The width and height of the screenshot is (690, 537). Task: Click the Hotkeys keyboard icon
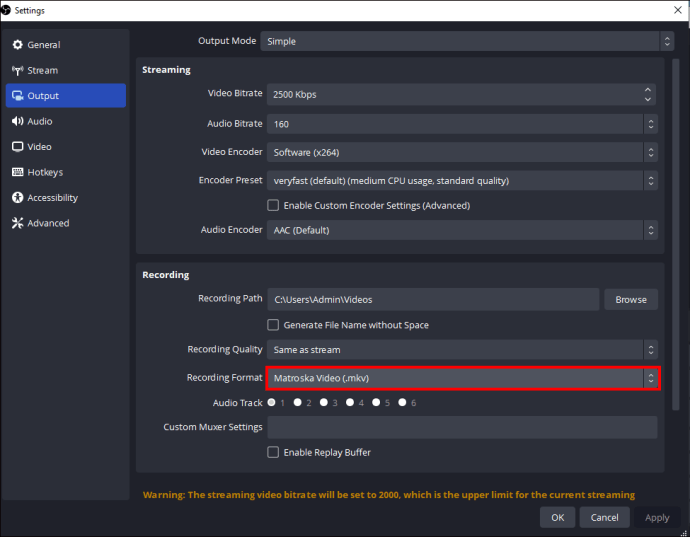coord(17,172)
